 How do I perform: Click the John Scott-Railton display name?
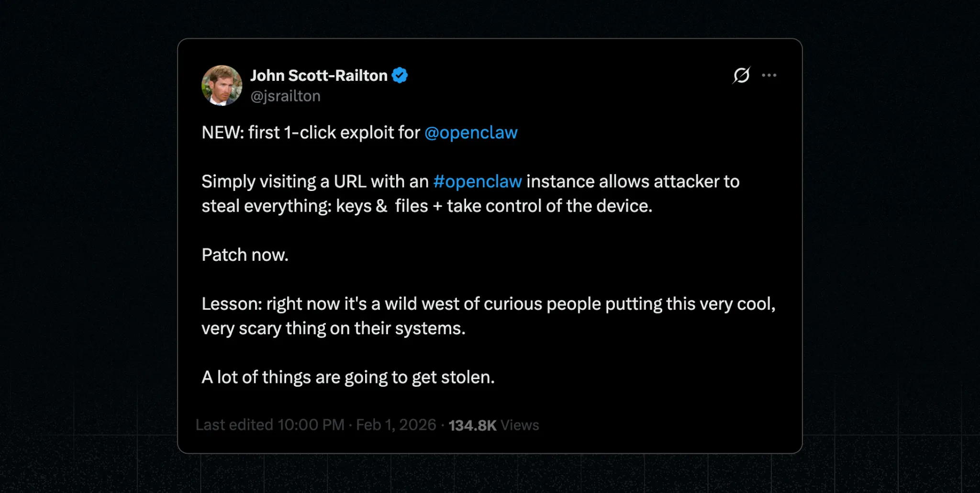tap(319, 75)
